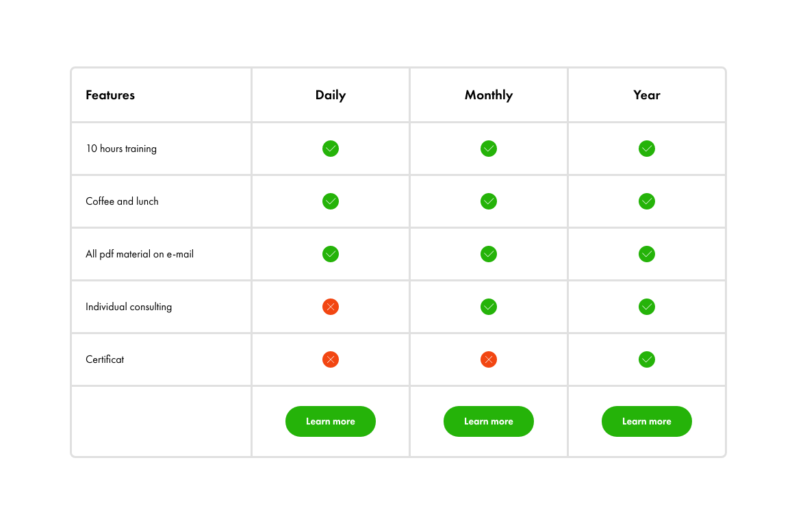The width and height of the screenshot is (792, 532).
Task: Select the Monthly column header
Action: click(489, 95)
